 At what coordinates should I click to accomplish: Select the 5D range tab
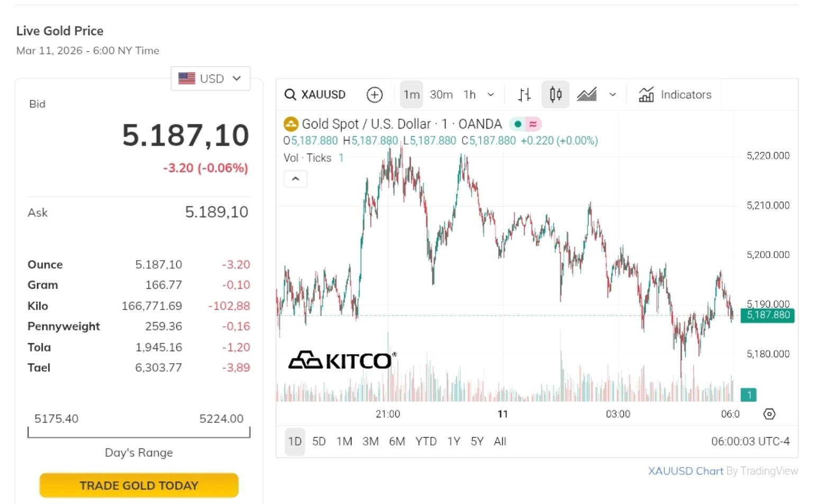click(x=319, y=441)
